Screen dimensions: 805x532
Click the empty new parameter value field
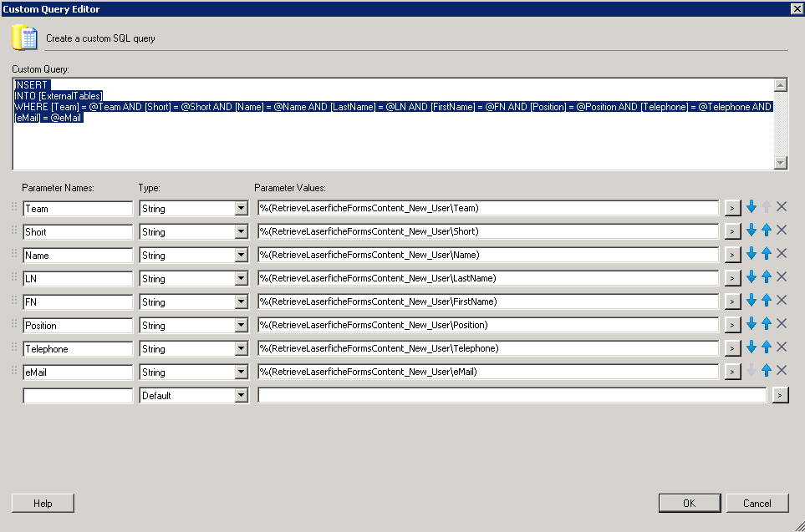512,395
